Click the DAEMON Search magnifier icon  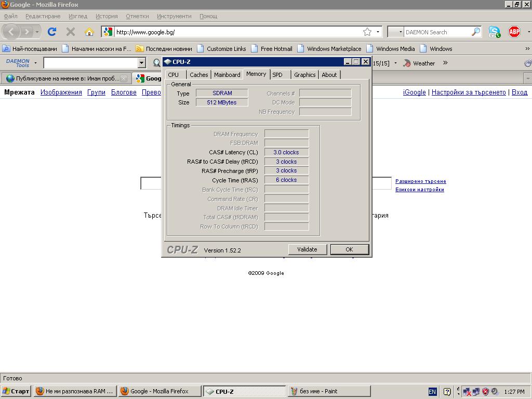click(476, 32)
